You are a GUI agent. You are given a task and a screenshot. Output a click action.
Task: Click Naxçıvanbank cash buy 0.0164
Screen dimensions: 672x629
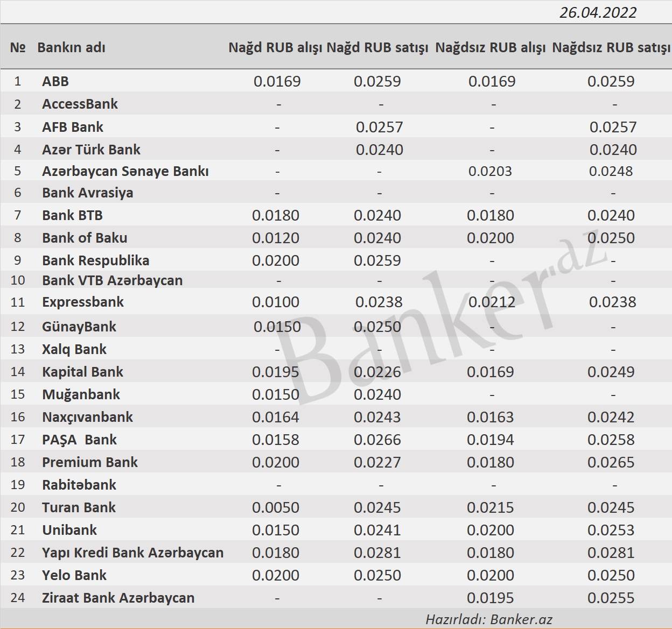point(276,417)
